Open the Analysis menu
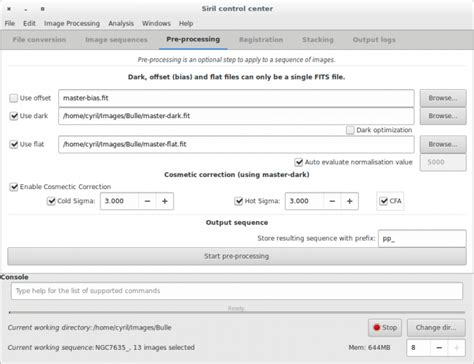 pos(121,23)
